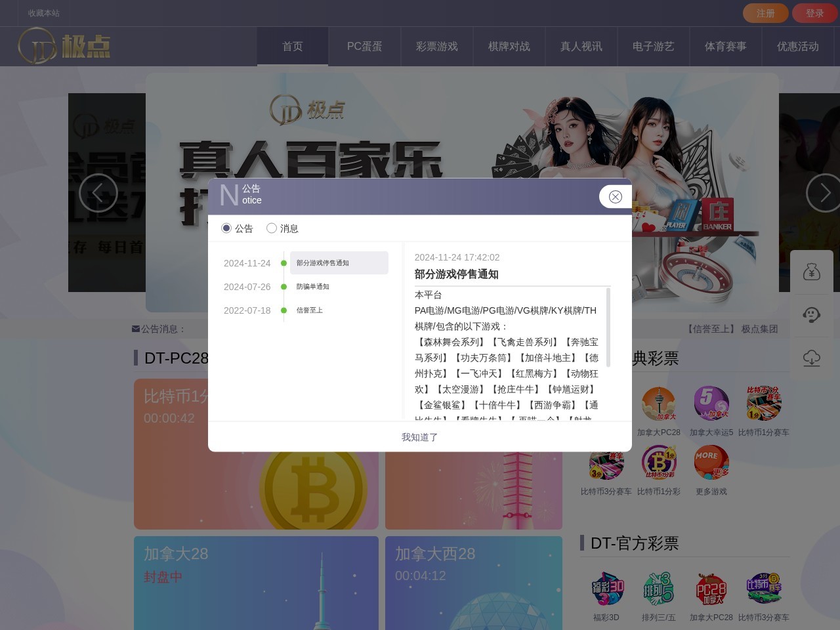Open the 棋牌对战 navigation tab

509,47
